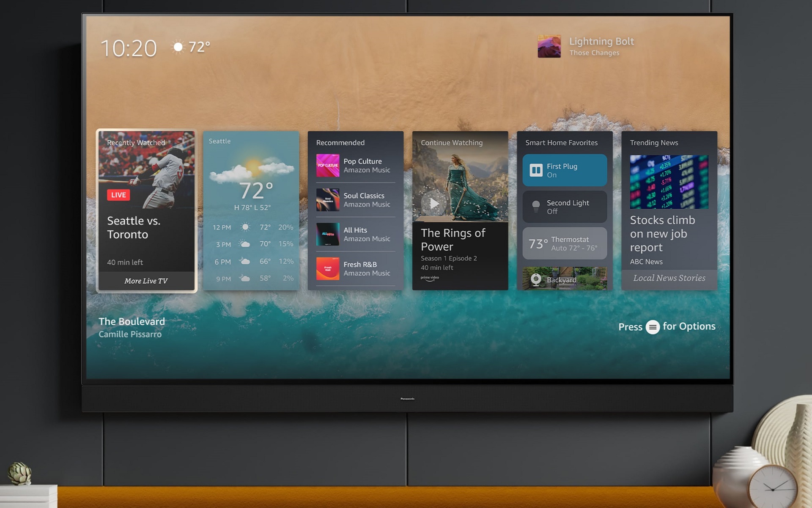Select All Hits Amazon Music entry
The image size is (812, 508).
pos(355,234)
